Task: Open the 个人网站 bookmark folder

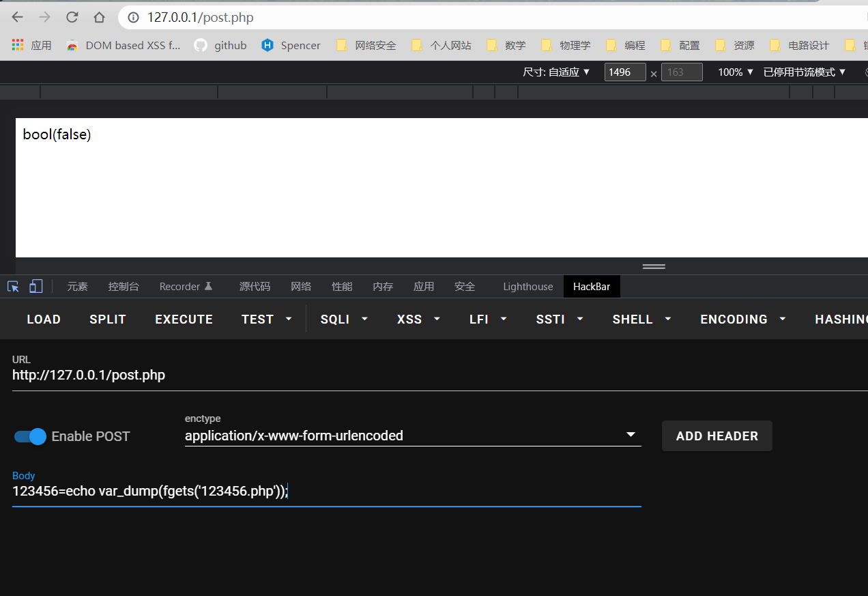Action: click(441, 45)
